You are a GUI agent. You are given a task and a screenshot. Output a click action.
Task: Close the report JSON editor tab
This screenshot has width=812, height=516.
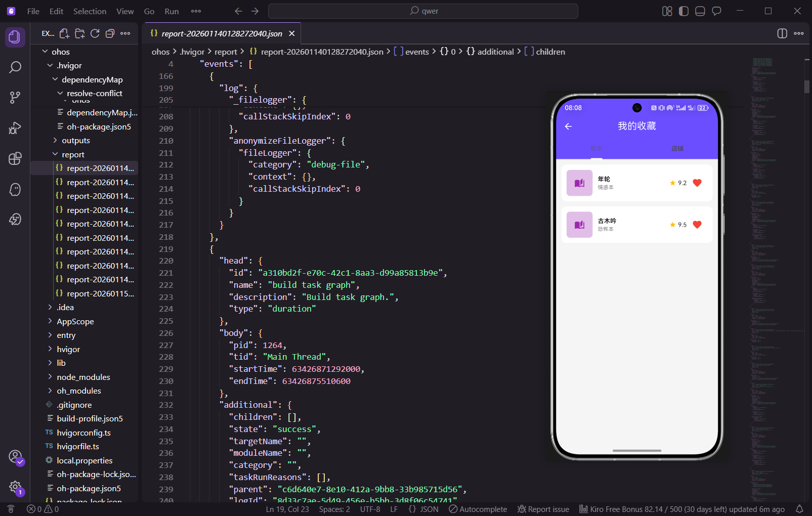point(292,33)
